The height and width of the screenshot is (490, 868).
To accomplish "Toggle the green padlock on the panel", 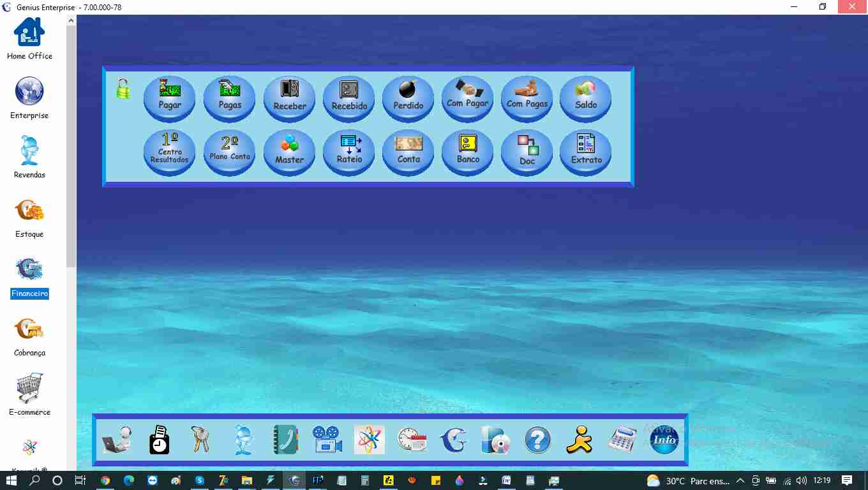I will tap(123, 89).
